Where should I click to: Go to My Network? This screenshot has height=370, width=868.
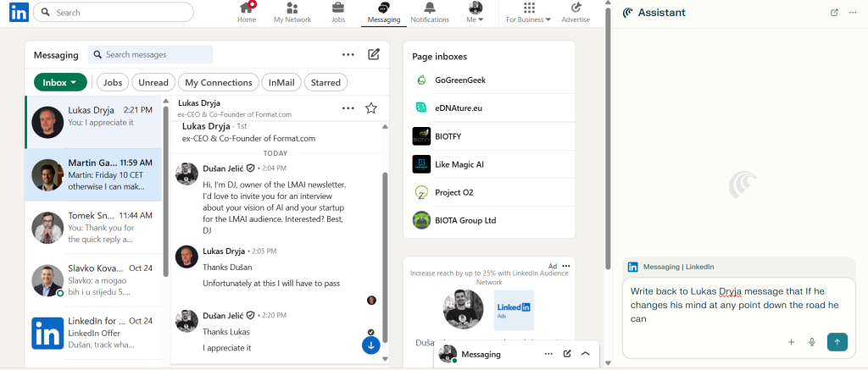coord(292,13)
